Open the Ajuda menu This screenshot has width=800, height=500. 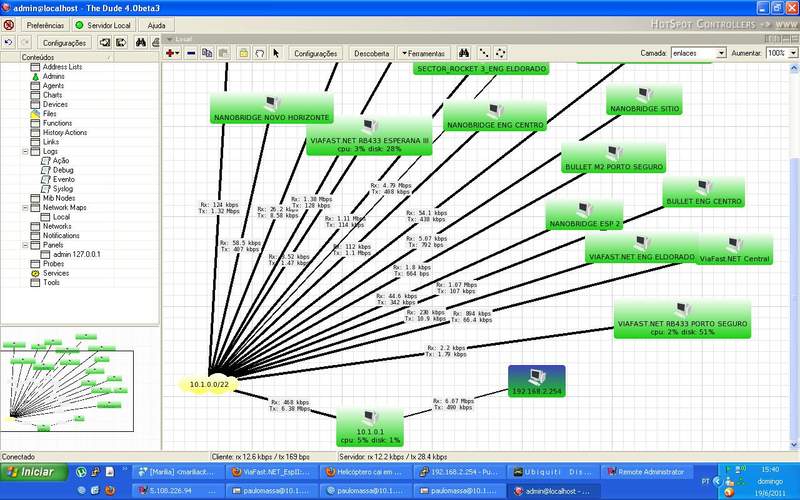coord(156,25)
